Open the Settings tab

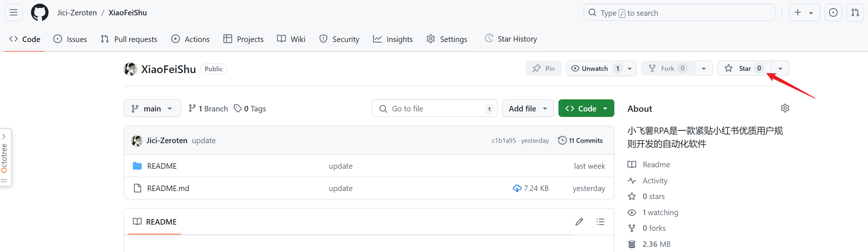tap(447, 39)
